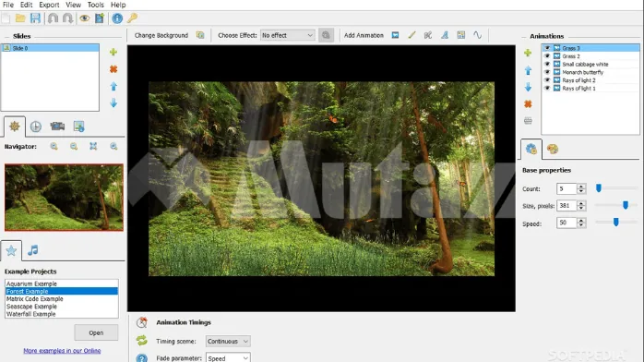Click the redo arrow icon
This screenshot has height=362, width=644.
coord(67,18)
